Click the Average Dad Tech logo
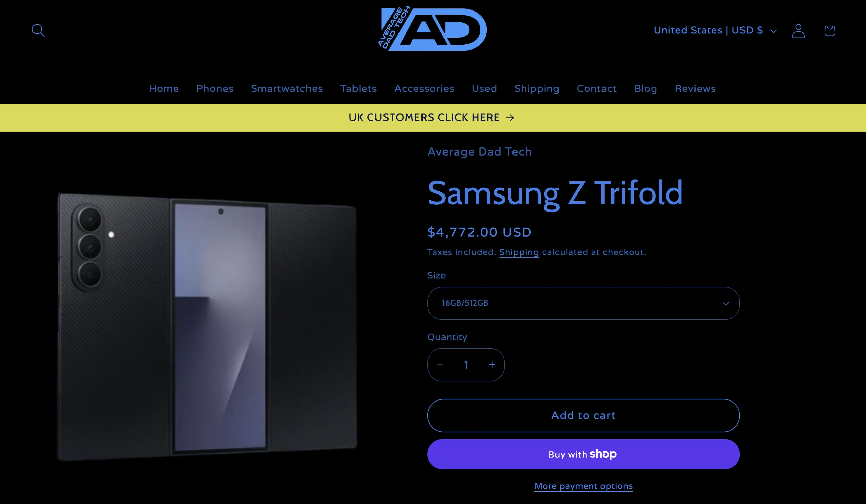Screen dimensions: 866x504 point(433,29)
